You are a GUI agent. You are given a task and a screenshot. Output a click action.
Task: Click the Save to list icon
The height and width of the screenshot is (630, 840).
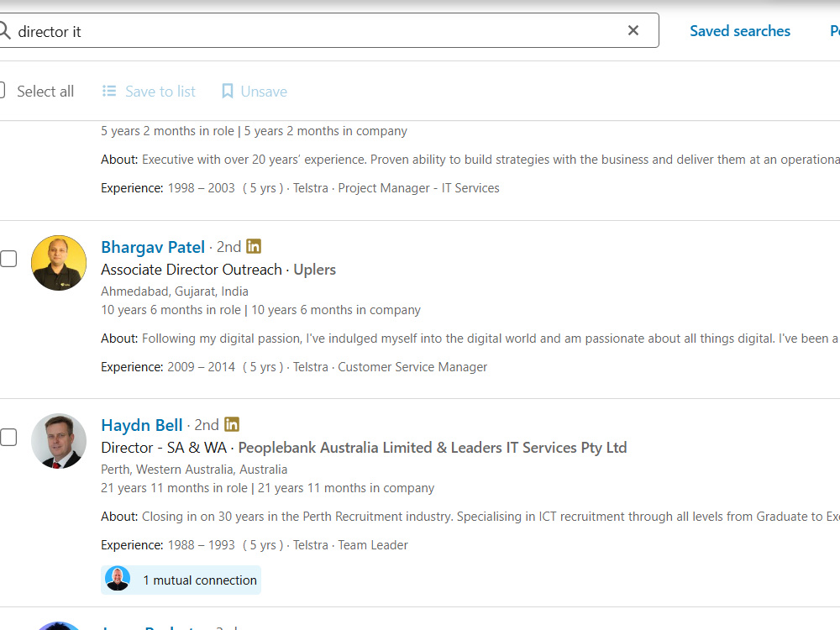point(109,91)
